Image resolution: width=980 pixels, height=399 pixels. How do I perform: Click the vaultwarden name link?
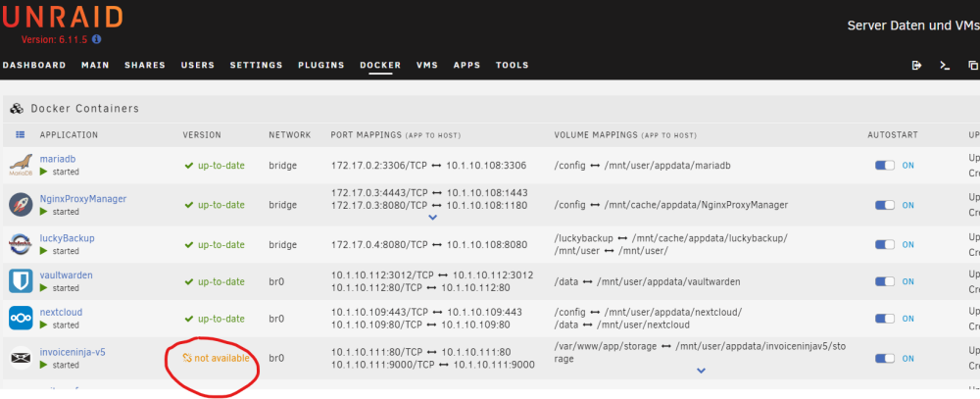(x=67, y=275)
